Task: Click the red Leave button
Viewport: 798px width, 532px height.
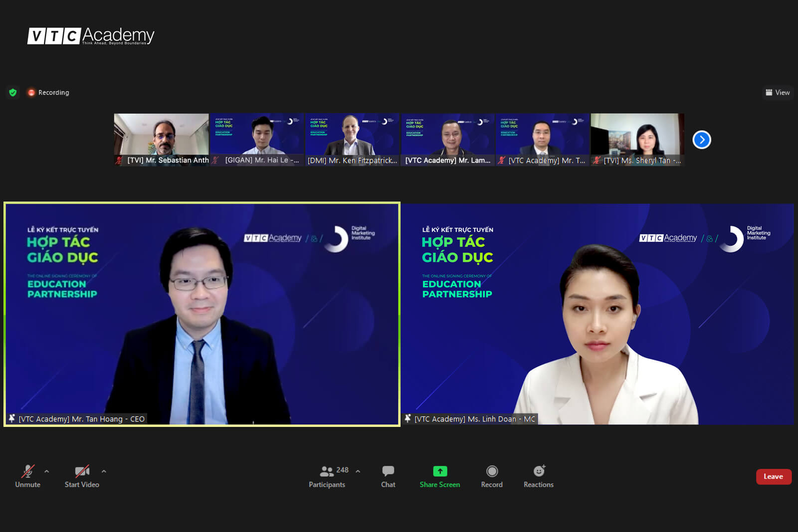Action: coord(773,477)
